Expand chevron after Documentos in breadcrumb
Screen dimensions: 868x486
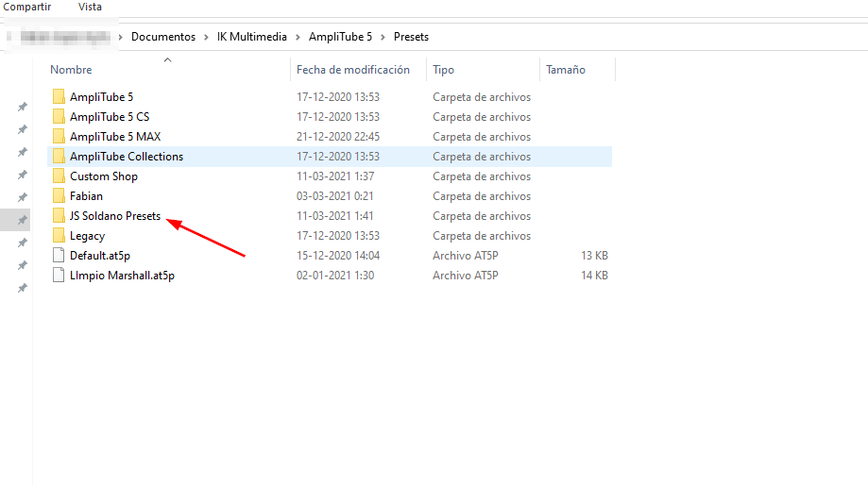pyautogui.click(x=206, y=37)
